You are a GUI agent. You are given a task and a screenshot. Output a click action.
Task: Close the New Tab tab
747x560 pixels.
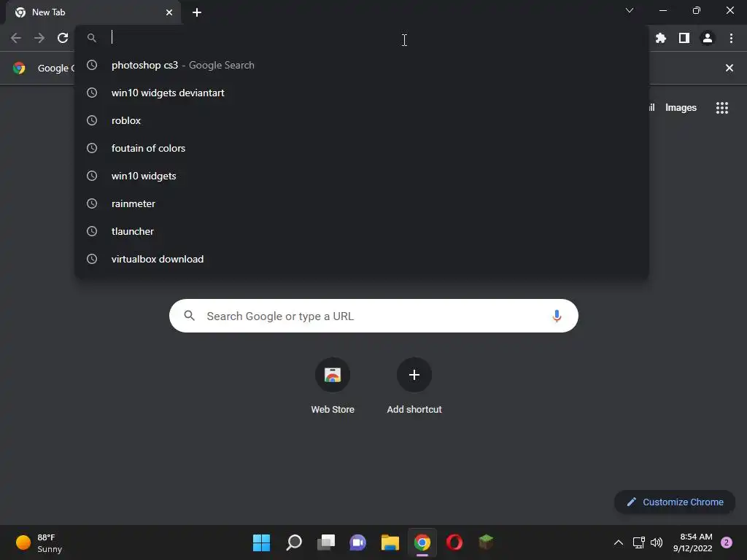click(169, 12)
